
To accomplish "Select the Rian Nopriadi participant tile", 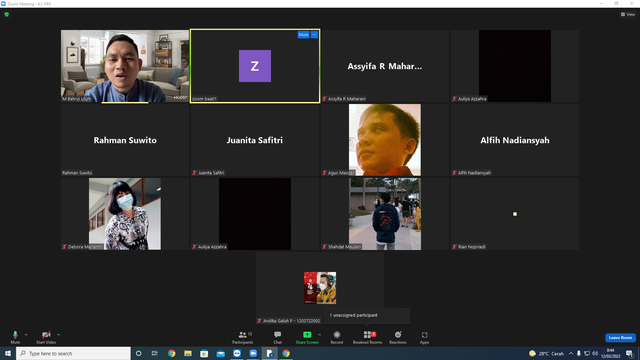I will (x=515, y=213).
